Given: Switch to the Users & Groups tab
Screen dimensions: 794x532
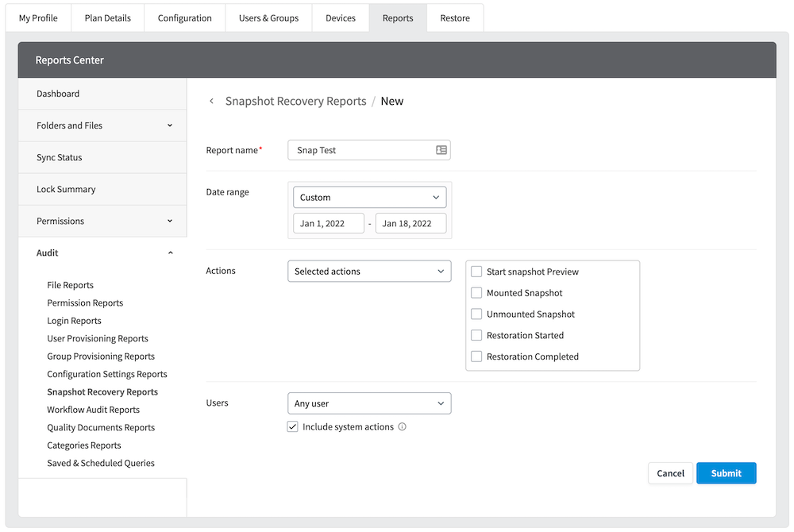Looking at the screenshot, I should 268,17.
